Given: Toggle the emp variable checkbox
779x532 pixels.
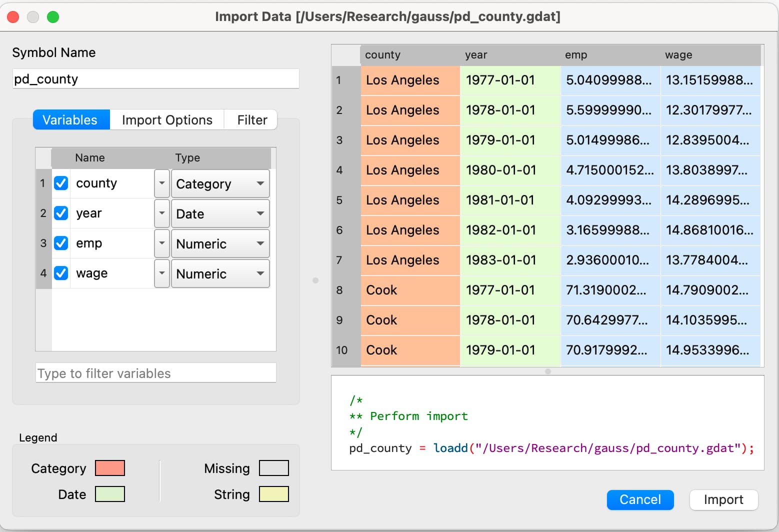Looking at the screenshot, I should [x=61, y=243].
